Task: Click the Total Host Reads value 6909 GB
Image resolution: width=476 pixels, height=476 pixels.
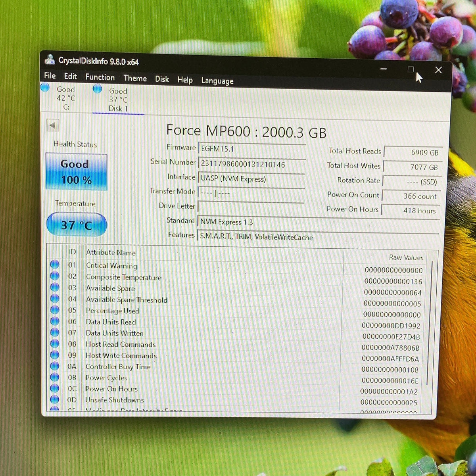Action: click(x=413, y=152)
